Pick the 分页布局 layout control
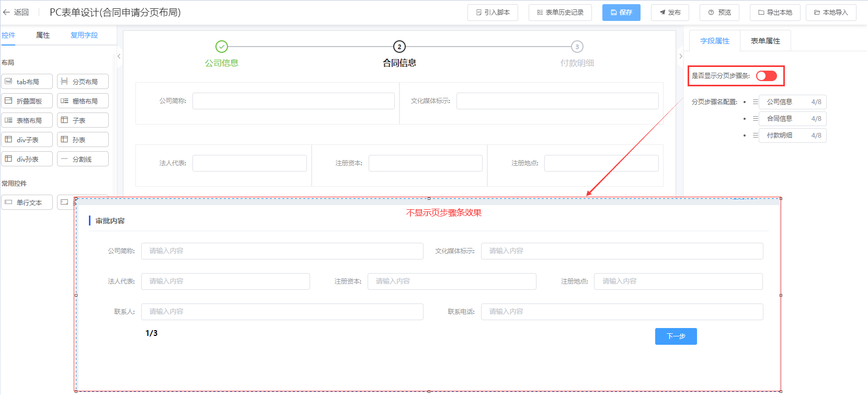 click(83, 82)
